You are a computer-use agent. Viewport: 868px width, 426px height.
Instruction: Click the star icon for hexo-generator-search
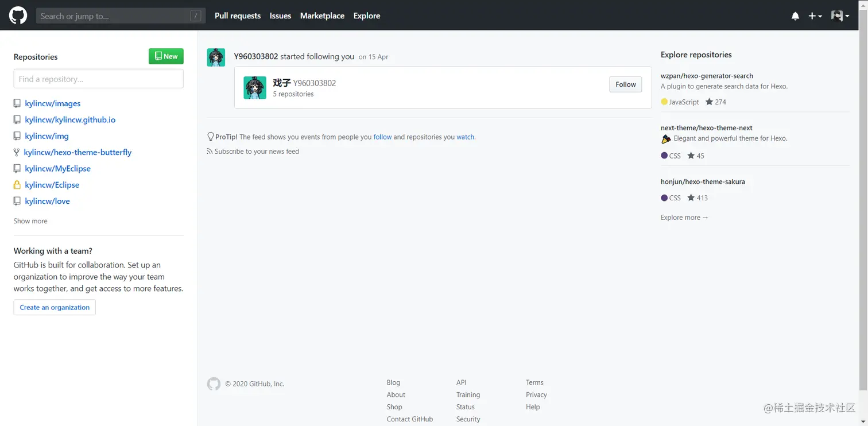[x=710, y=102]
